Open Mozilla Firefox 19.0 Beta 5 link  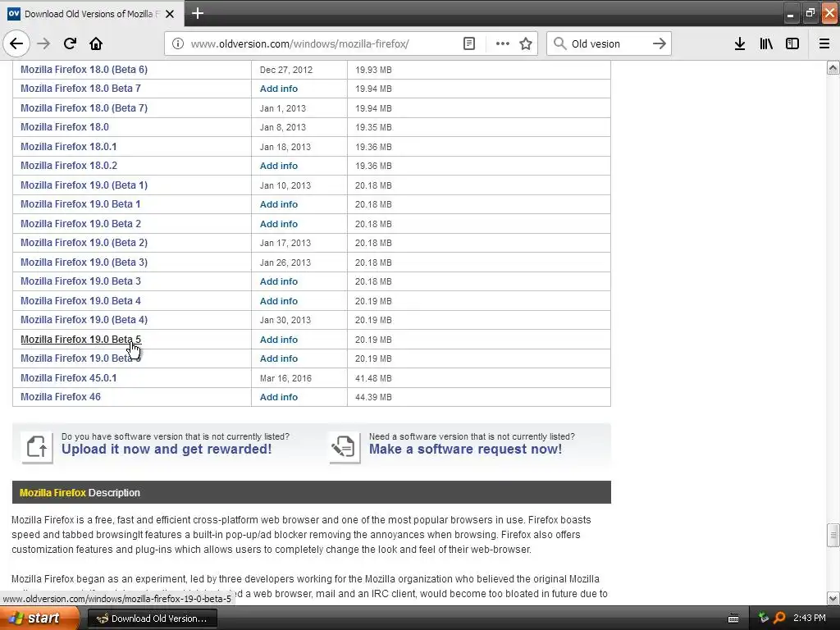coord(81,339)
